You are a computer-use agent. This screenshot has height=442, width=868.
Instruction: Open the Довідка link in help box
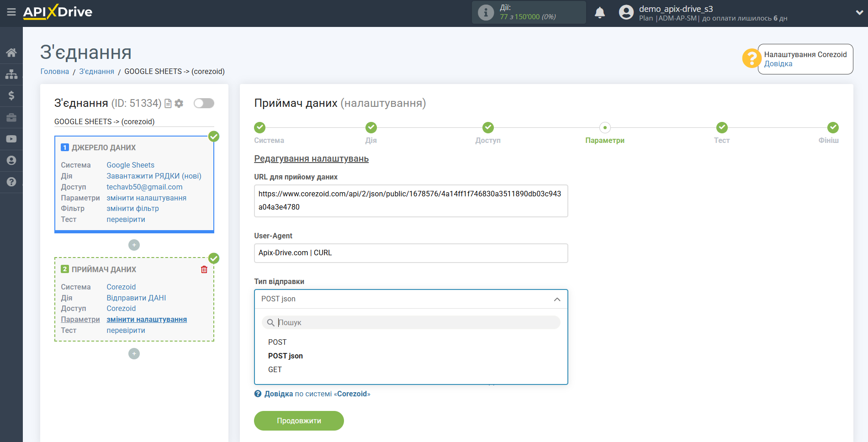coord(778,64)
